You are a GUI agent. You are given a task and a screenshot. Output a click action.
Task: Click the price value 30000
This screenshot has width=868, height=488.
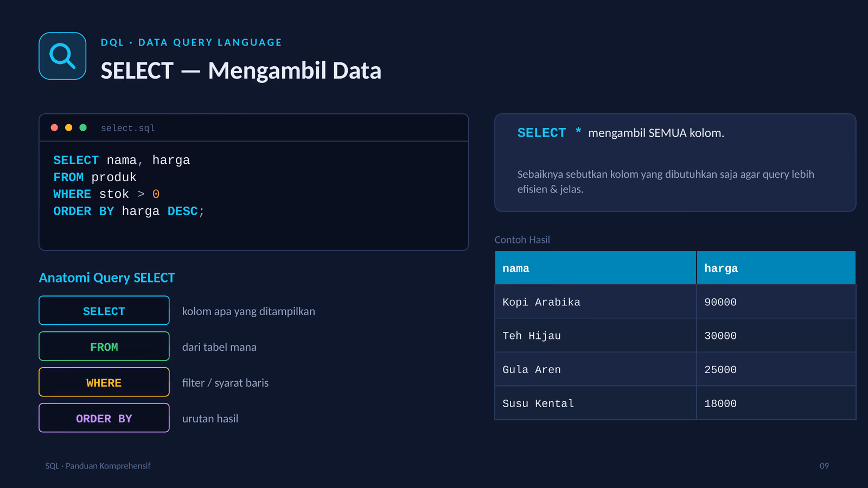[x=720, y=336]
